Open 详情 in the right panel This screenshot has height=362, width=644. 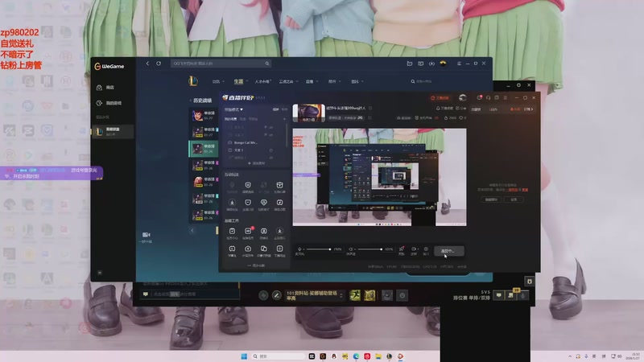click(x=529, y=109)
